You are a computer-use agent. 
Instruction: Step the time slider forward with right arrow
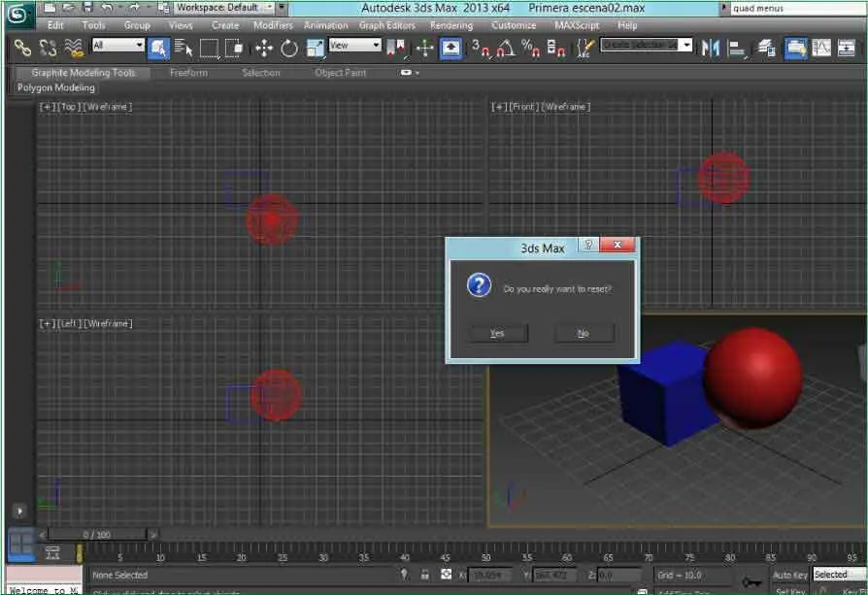click(152, 534)
